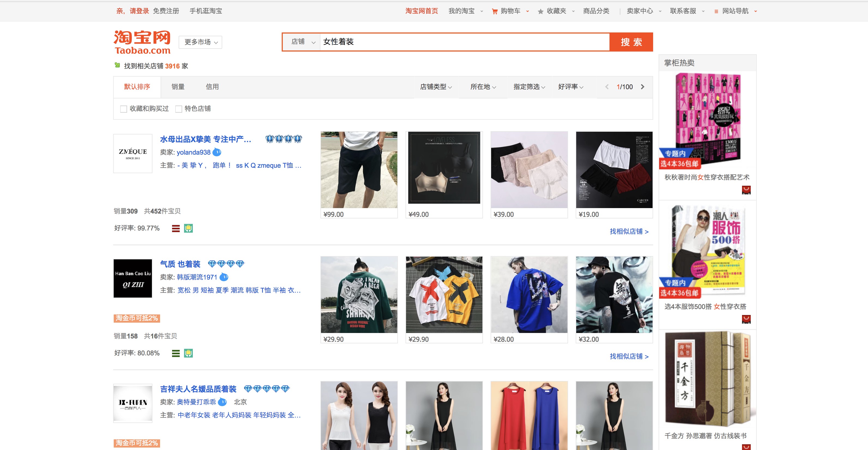Screen dimensions: 868x450
Task: Check the 收藏和购买过 checkbox
Action: [x=123, y=109]
